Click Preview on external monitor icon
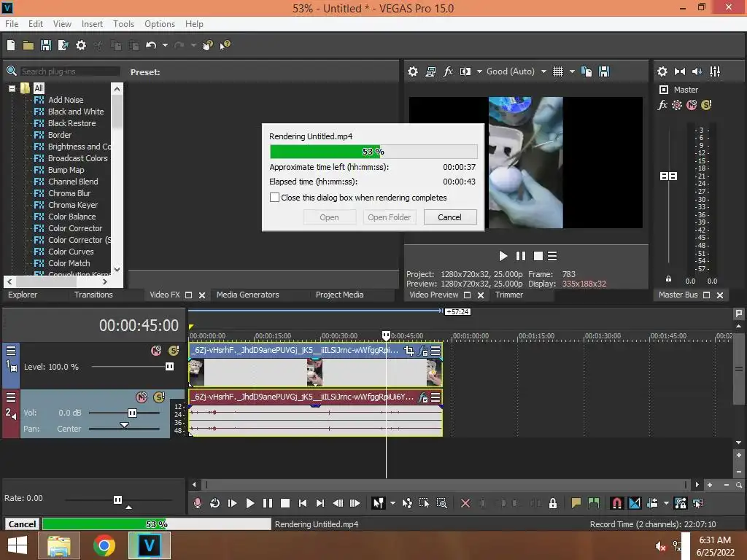Screen dimensions: 747x560 click(430, 71)
